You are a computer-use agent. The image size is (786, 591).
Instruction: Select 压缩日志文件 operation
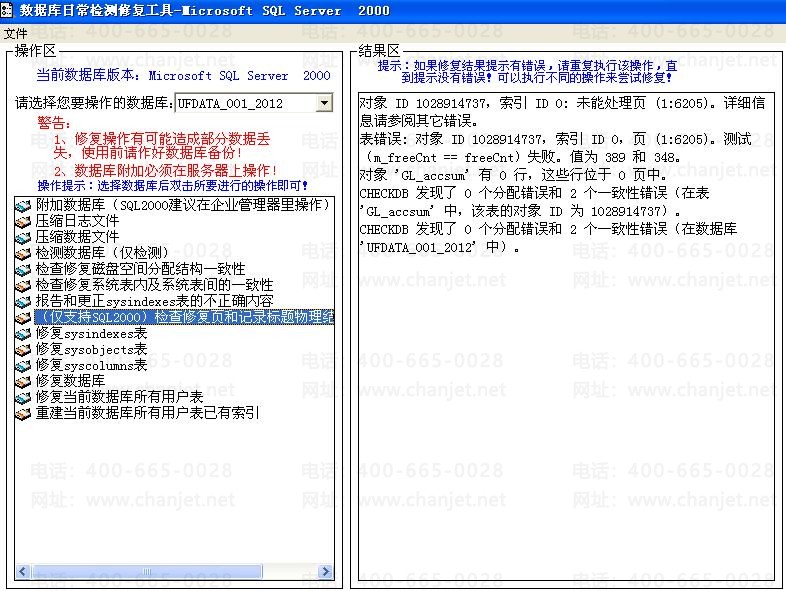click(77, 221)
